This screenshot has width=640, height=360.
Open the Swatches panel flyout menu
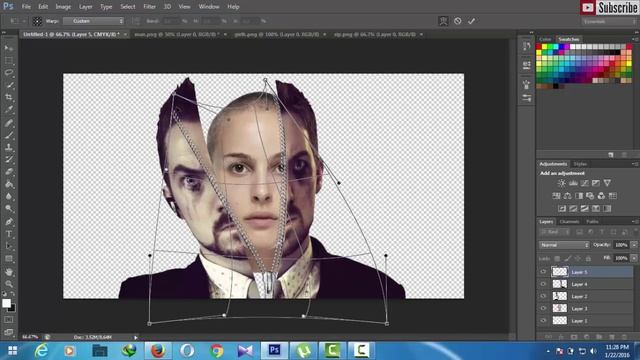coord(634,39)
